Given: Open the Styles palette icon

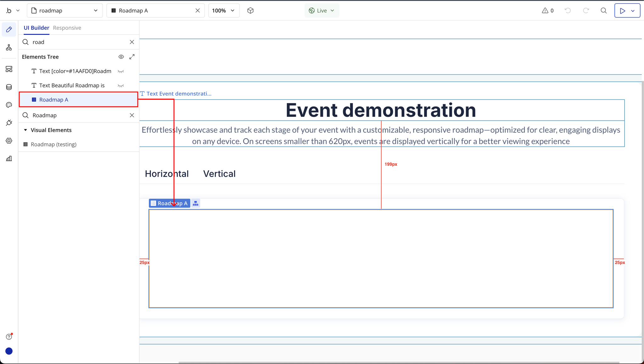Looking at the screenshot, I should coord(9,105).
